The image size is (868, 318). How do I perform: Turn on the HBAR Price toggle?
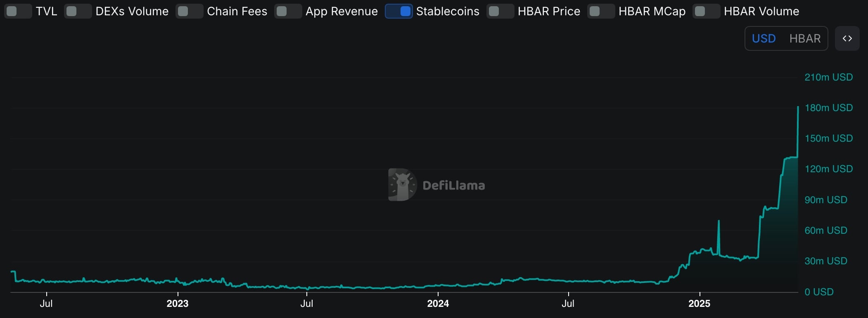[x=500, y=11]
